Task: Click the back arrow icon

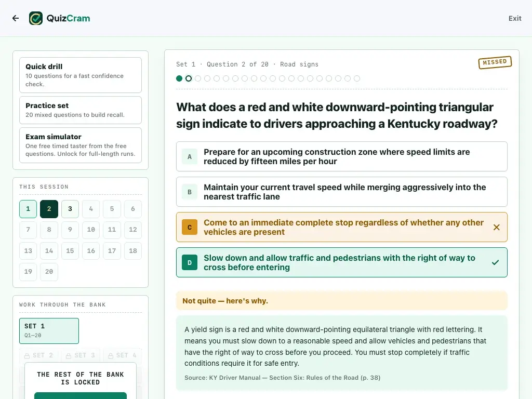Action: point(16,18)
